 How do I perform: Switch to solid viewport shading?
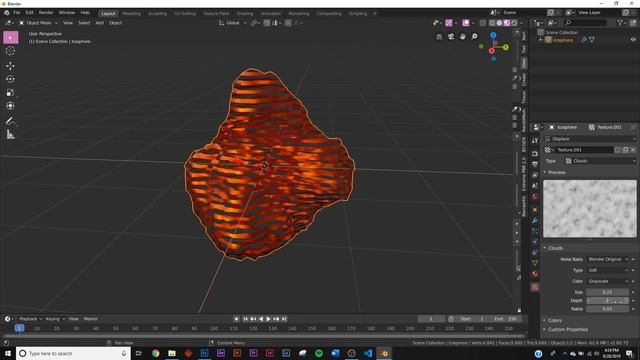tap(499, 23)
